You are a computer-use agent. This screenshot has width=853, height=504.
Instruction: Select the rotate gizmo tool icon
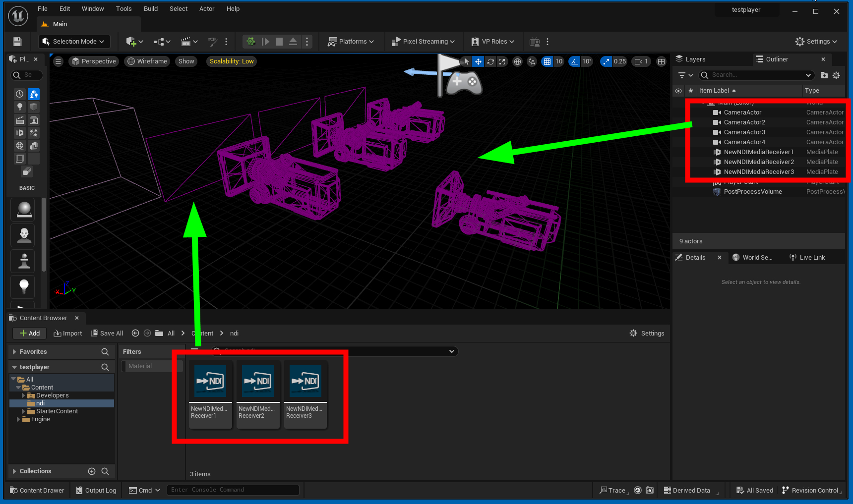[490, 61]
